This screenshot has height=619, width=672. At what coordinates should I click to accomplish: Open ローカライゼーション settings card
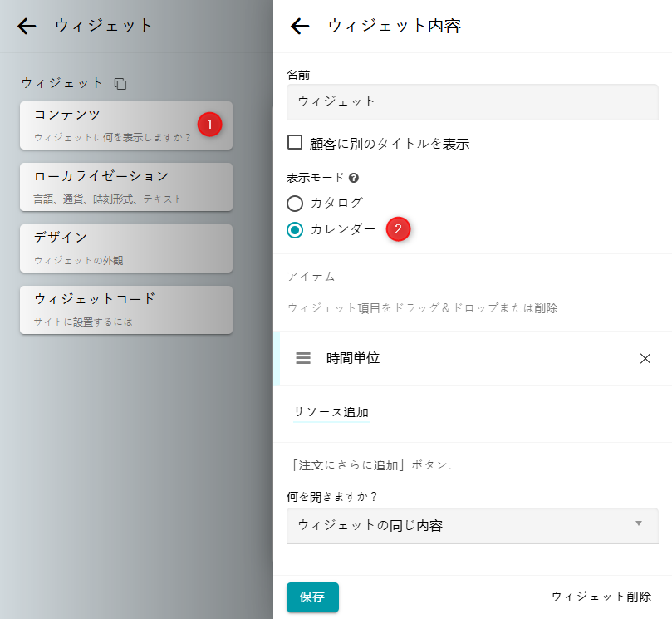coord(125,186)
